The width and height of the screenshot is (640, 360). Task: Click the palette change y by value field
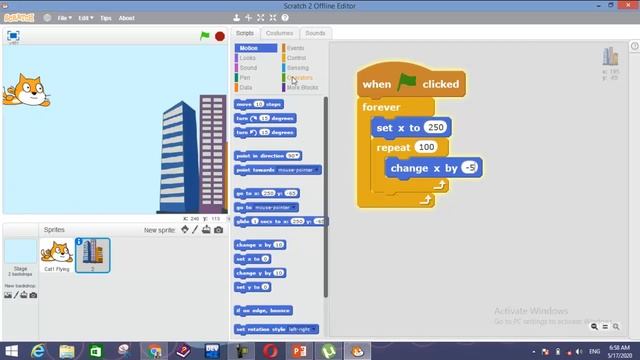point(279,273)
